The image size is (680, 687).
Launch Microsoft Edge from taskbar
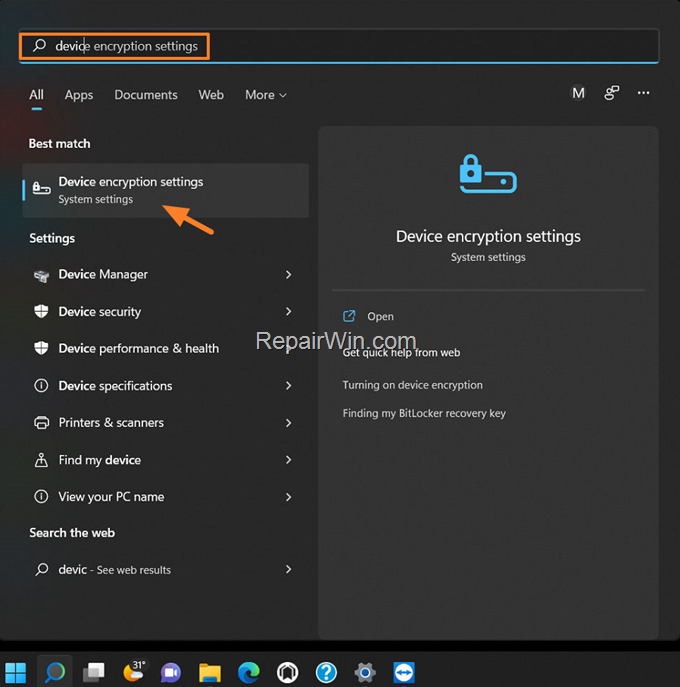248,673
